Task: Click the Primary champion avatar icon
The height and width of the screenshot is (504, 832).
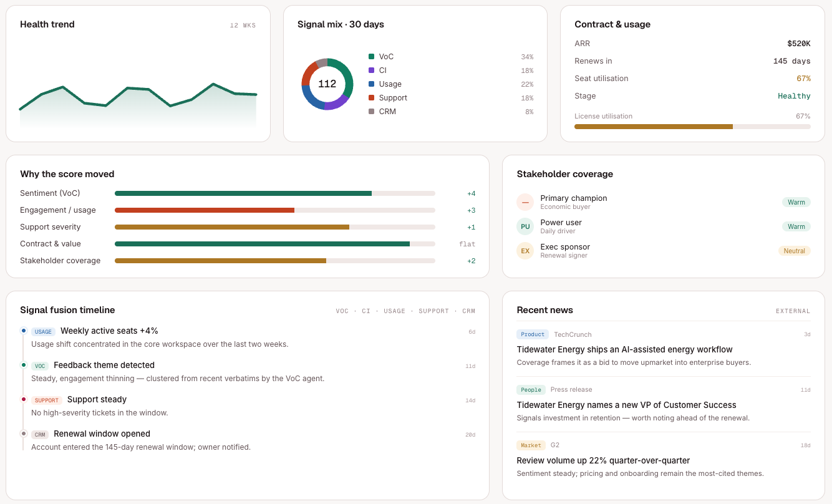Action: 525,202
